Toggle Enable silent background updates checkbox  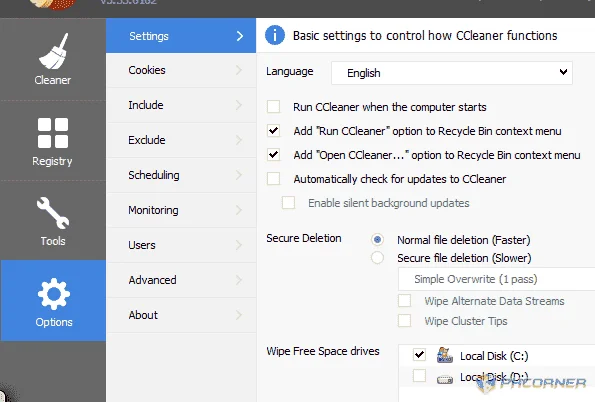(x=288, y=203)
